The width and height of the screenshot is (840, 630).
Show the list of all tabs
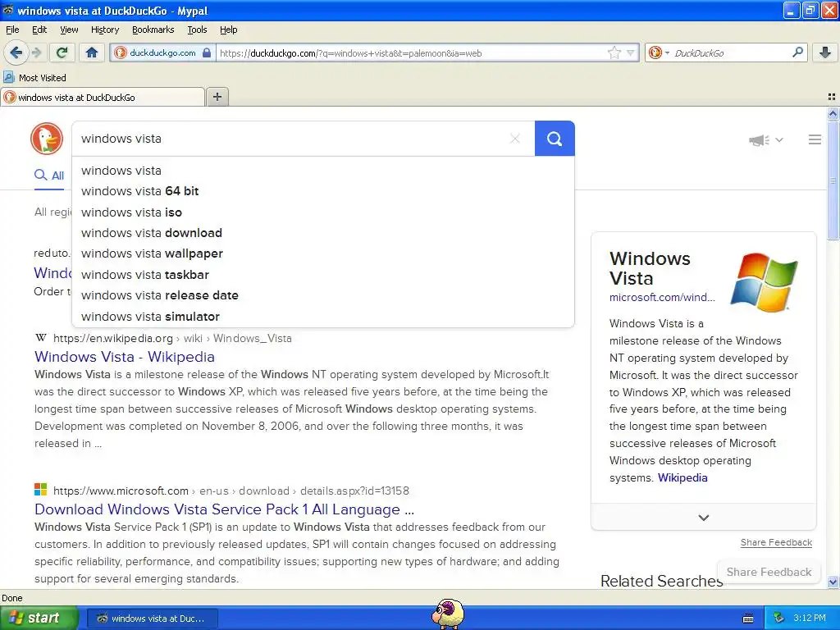[832, 97]
